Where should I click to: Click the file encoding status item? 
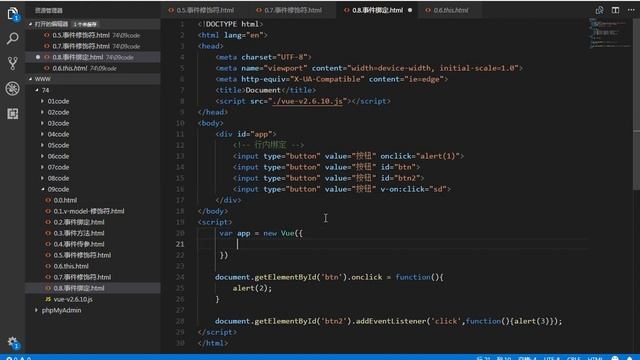551,358
